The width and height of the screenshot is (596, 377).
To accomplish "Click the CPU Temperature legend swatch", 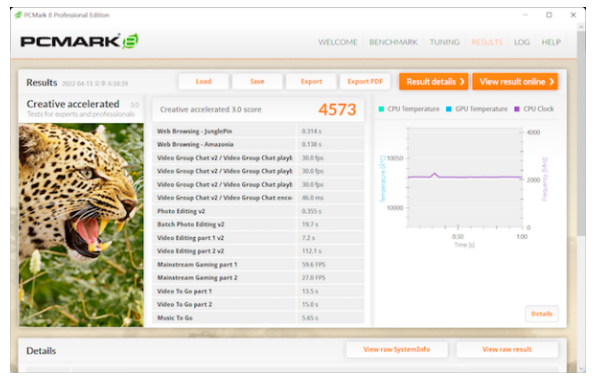I will pos(381,109).
